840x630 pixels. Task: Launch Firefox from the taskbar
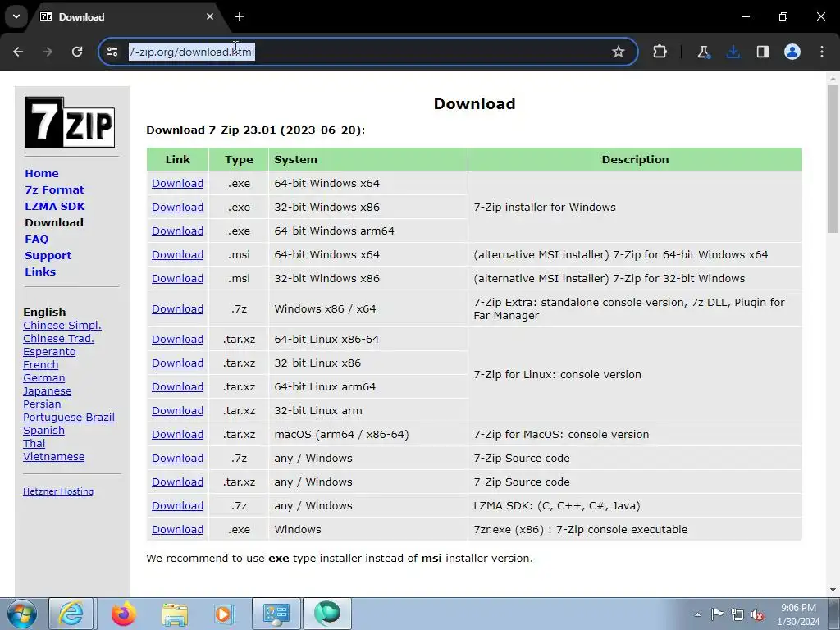click(x=124, y=614)
